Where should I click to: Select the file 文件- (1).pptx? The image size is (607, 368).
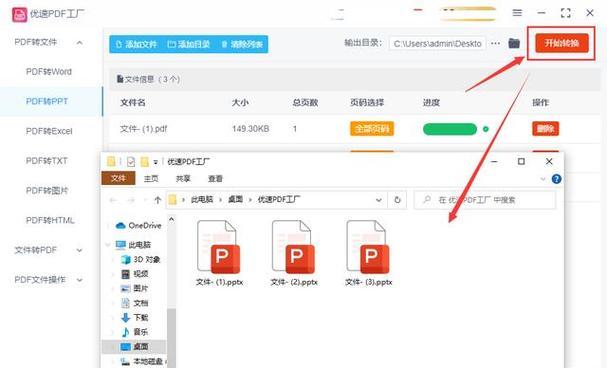click(x=219, y=253)
